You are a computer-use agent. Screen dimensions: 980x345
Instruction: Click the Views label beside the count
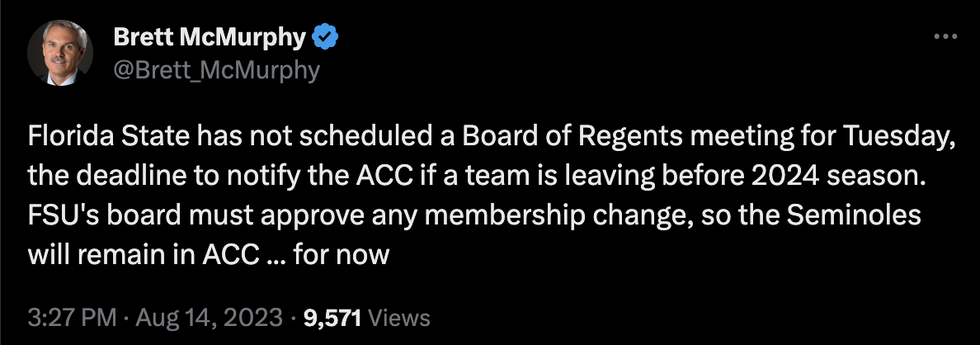[x=398, y=318]
